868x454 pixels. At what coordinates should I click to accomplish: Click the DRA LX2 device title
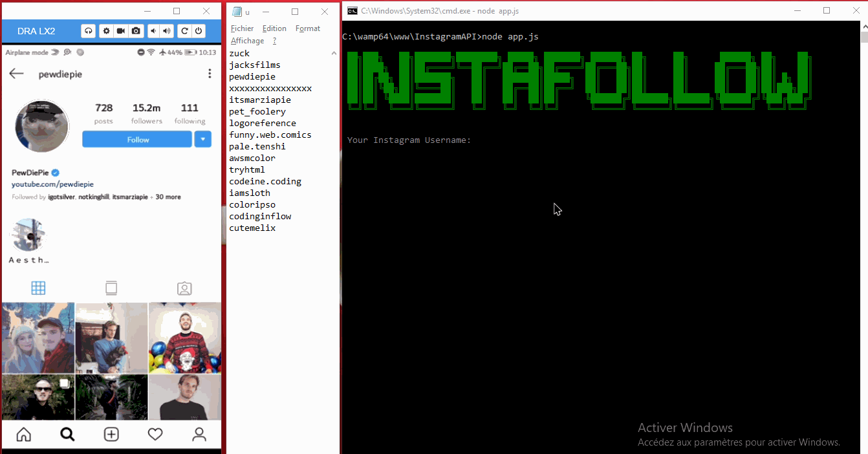pos(36,31)
